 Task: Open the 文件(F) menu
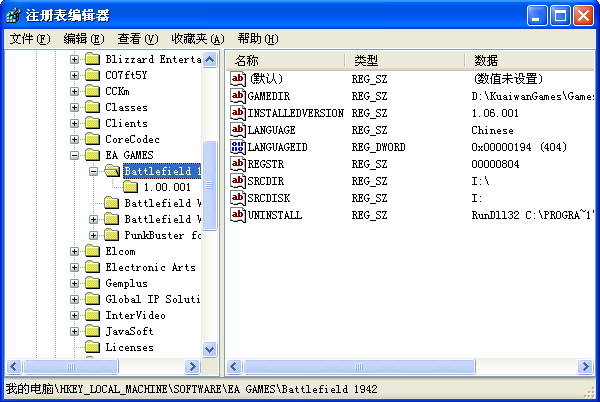29,39
